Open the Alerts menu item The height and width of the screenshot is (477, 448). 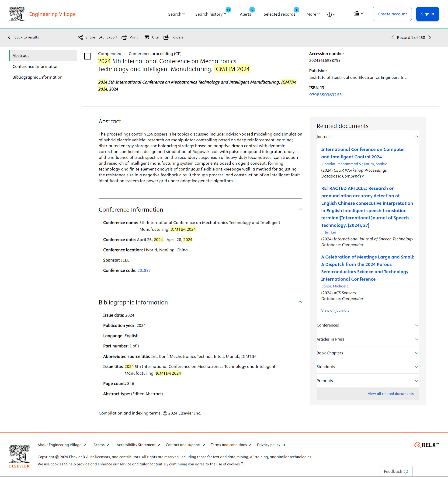tap(245, 14)
